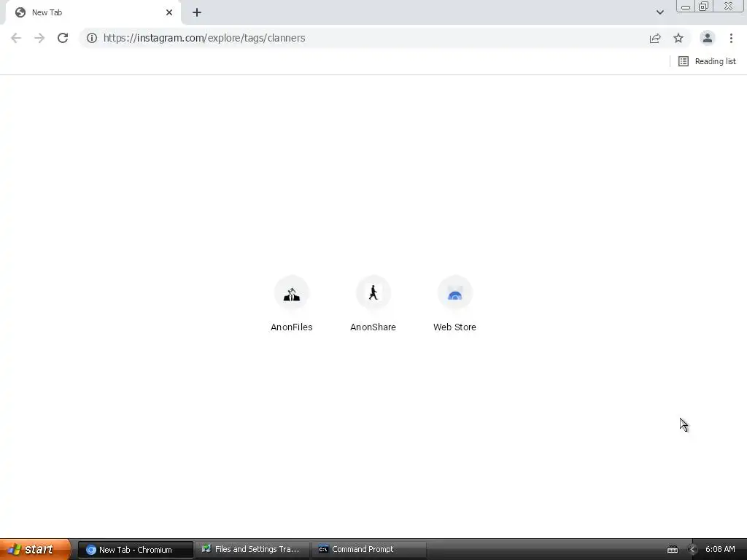
Task: Click the keyboard icon in system tray
Action: point(672,550)
